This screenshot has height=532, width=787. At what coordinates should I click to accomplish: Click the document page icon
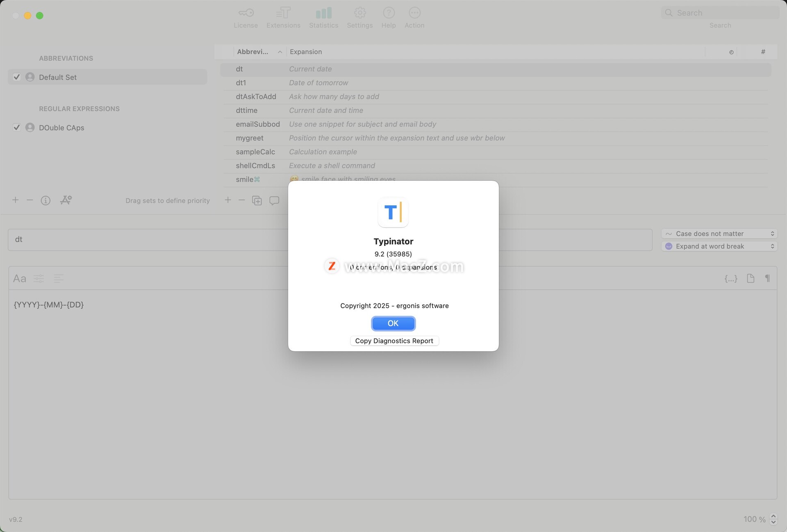click(751, 278)
